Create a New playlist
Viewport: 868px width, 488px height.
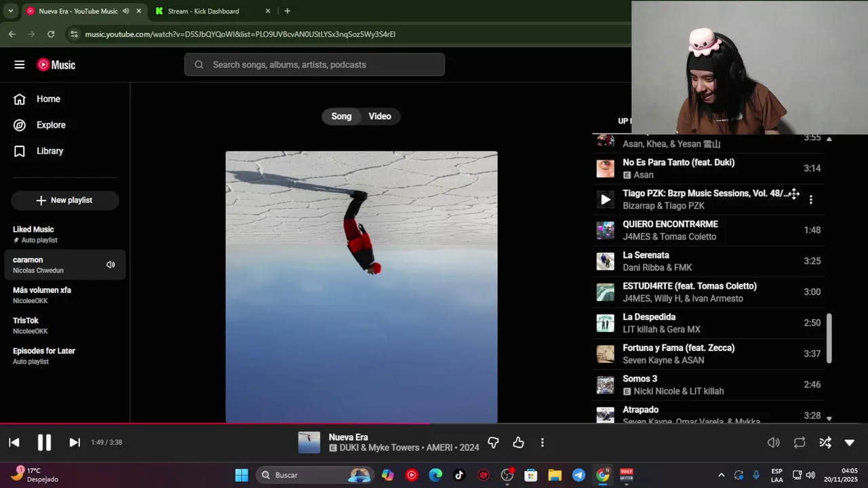(x=64, y=200)
